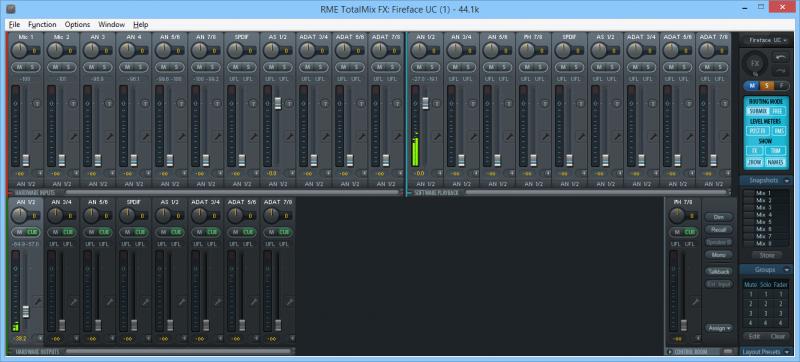Open settings wrench on AN 4 input channel
Viewport: 800px width, 362px height.
(146, 137)
